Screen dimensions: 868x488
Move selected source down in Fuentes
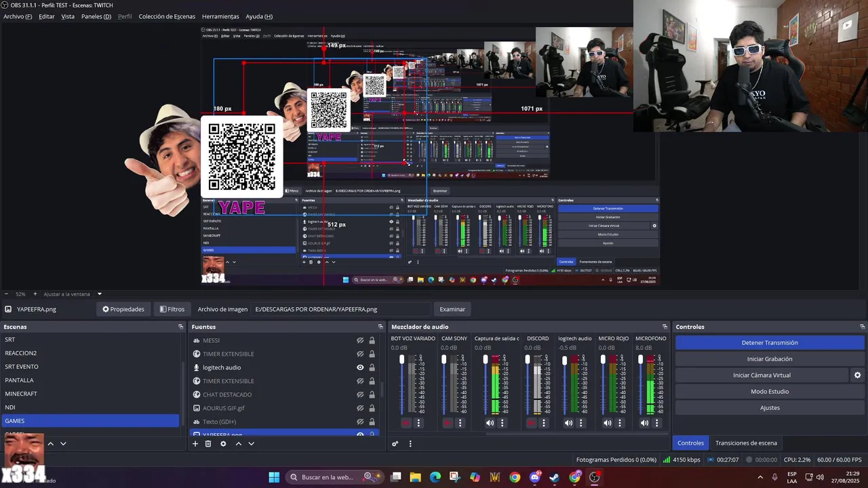(251, 444)
